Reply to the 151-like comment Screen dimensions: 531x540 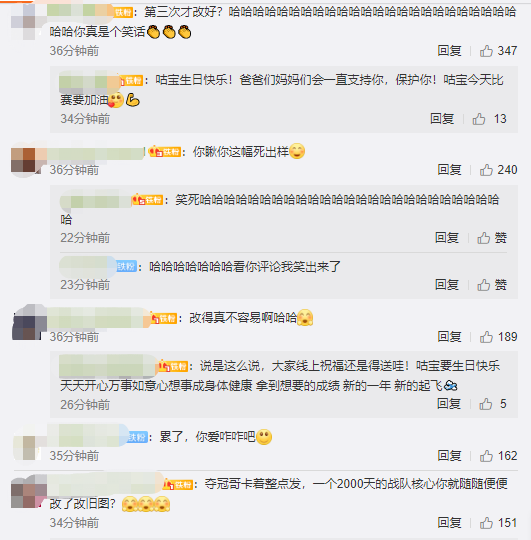pos(449,523)
